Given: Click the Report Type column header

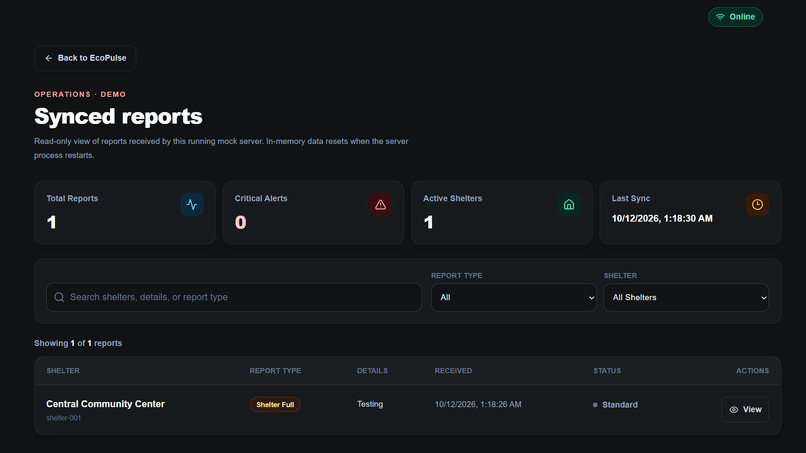Looking at the screenshot, I should point(275,371).
